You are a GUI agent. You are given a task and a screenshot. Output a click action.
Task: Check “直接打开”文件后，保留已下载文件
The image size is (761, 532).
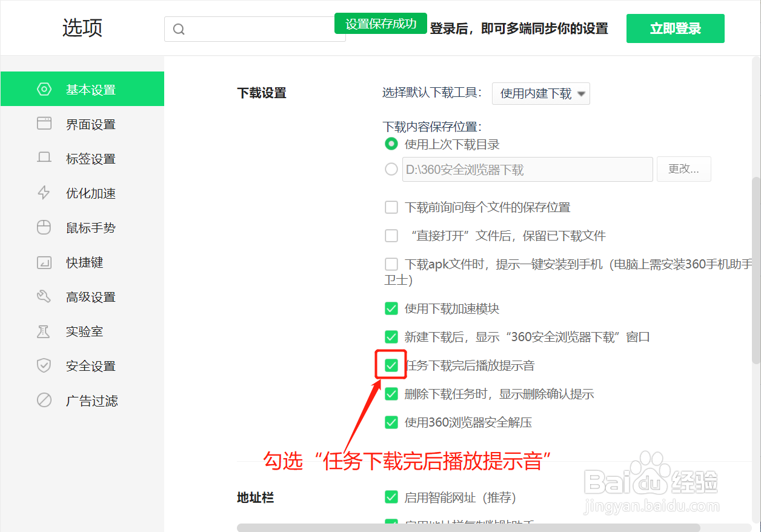(391, 236)
